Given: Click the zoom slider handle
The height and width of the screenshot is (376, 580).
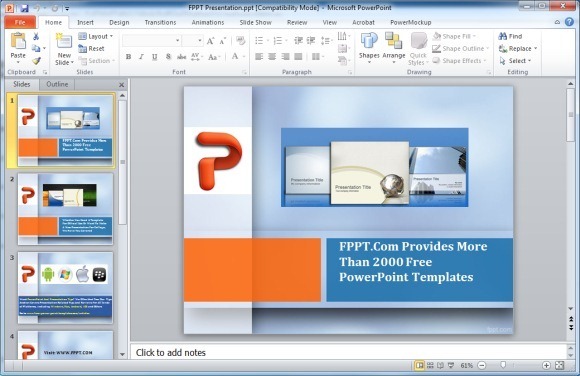Looking at the screenshot, I should (x=503, y=365).
